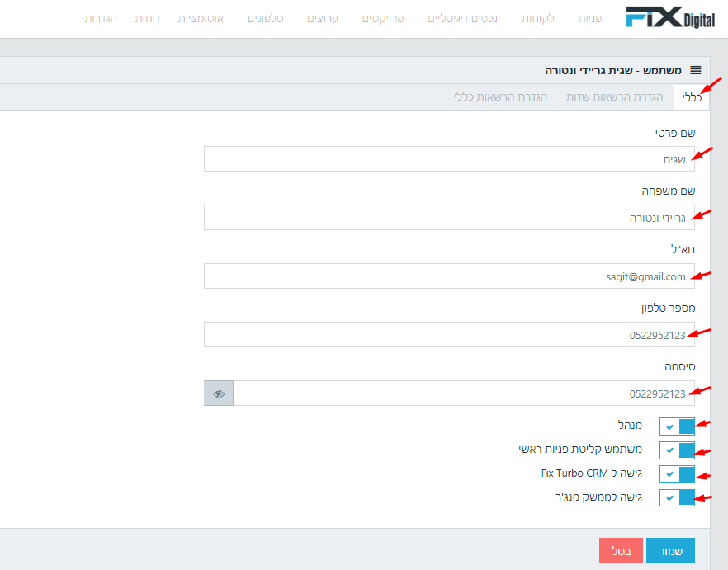Click the בטל cancel button
728x570 pixels.
coord(622,550)
